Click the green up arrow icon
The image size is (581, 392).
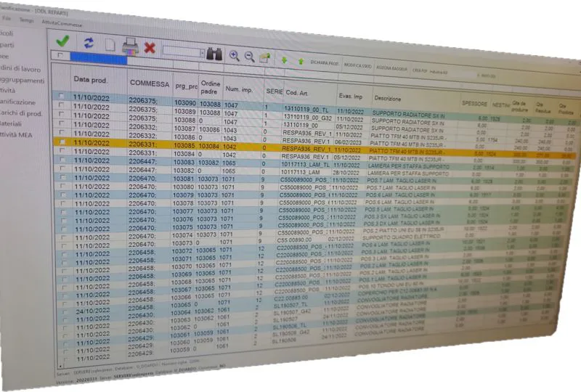pos(301,61)
